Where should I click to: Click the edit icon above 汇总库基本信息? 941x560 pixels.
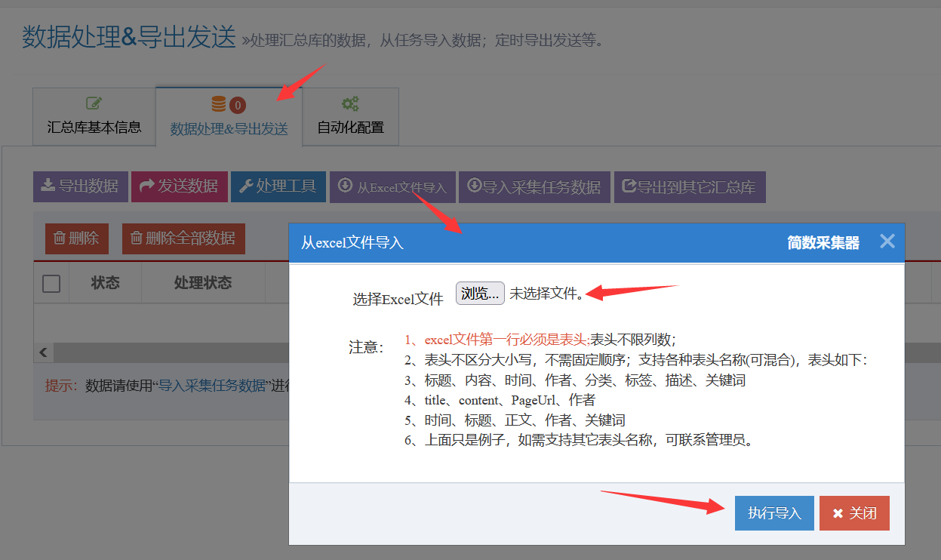94,103
